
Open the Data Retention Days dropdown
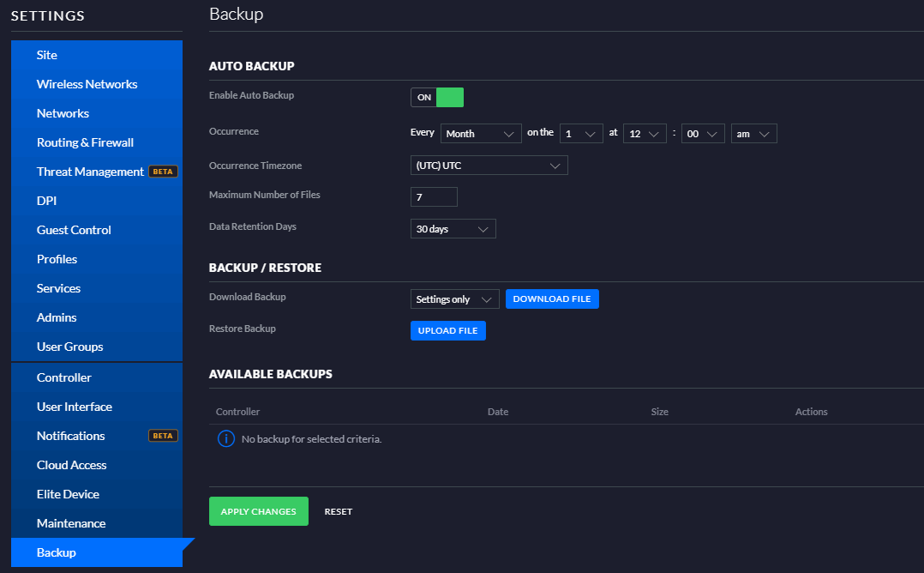453,229
